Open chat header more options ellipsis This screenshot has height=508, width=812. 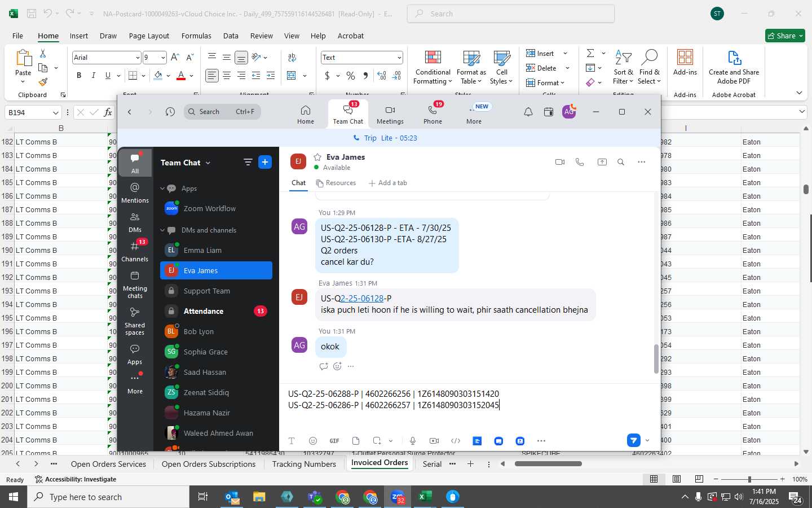(x=641, y=162)
